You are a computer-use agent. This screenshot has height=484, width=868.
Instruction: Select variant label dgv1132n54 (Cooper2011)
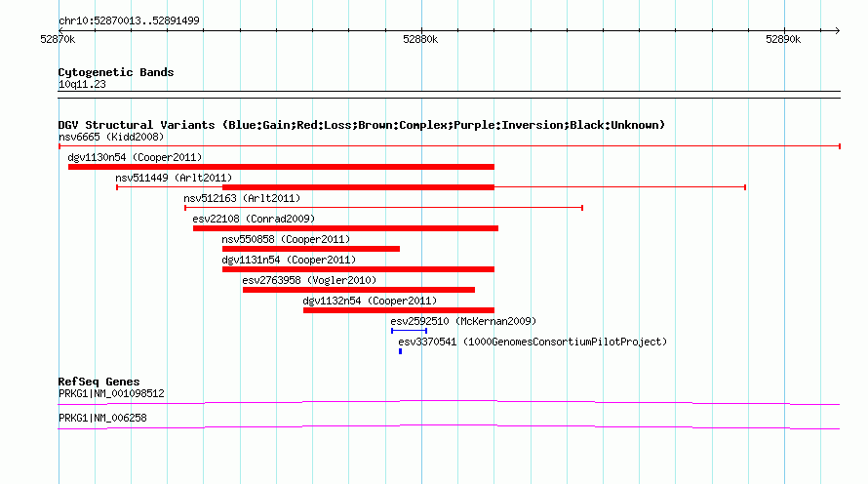coord(370,301)
